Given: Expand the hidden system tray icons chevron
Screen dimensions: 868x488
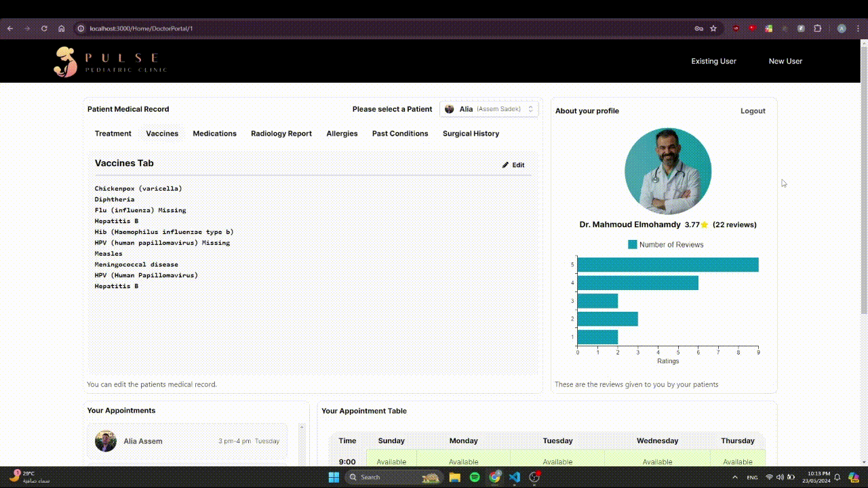Looking at the screenshot, I should (x=735, y=477).
